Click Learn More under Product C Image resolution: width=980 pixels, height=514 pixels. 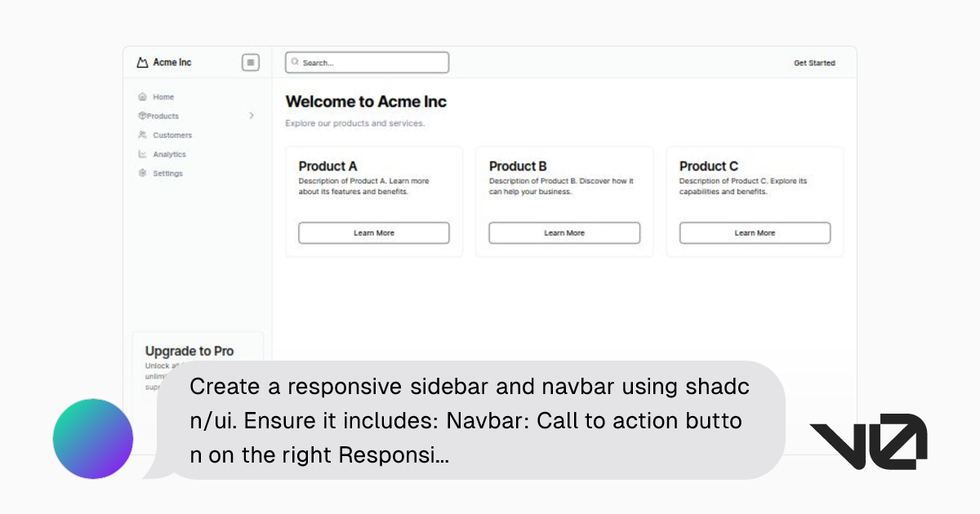coord(754,233)
